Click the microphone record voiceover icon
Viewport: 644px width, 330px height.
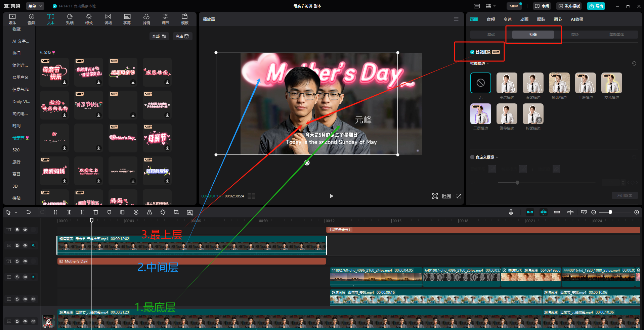point(511,212)
